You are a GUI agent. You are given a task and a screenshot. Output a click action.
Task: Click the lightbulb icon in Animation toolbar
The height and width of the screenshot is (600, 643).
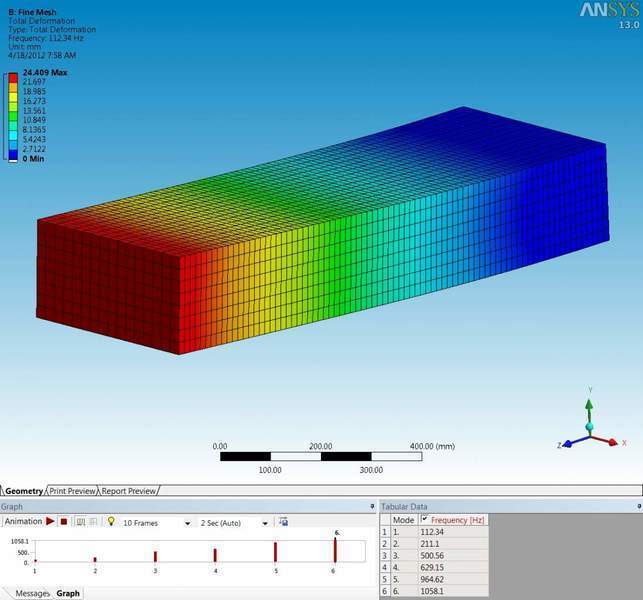pyautogui.click(x=110, y=521)
